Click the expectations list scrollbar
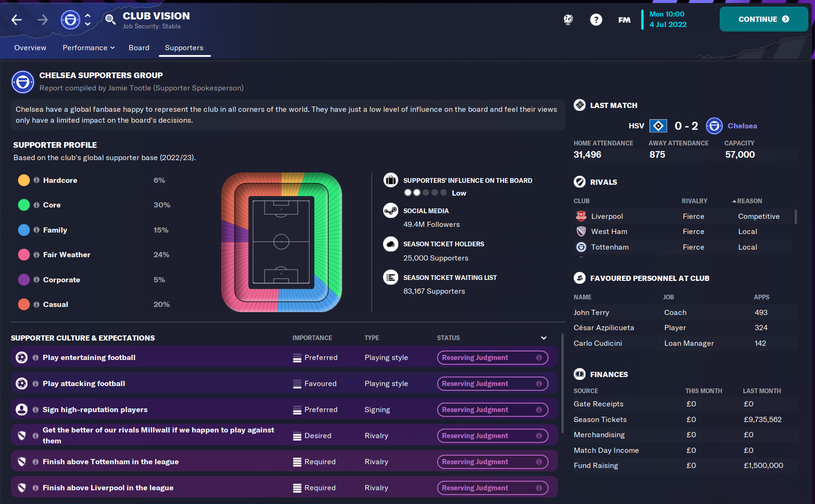This screenshot has height=504, width=815. pos(562,383)
